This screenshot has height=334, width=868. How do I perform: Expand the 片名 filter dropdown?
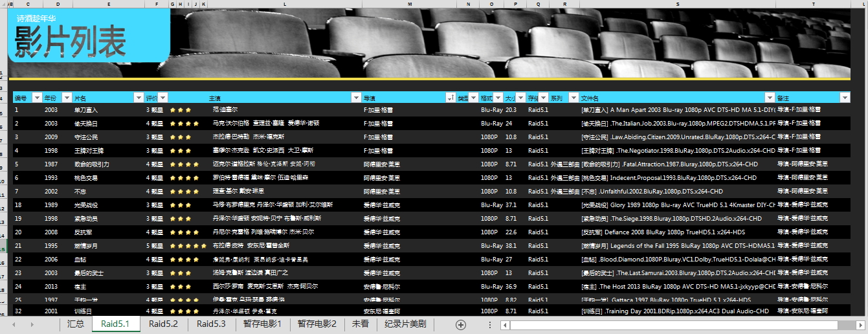click(x=138, y=98)
